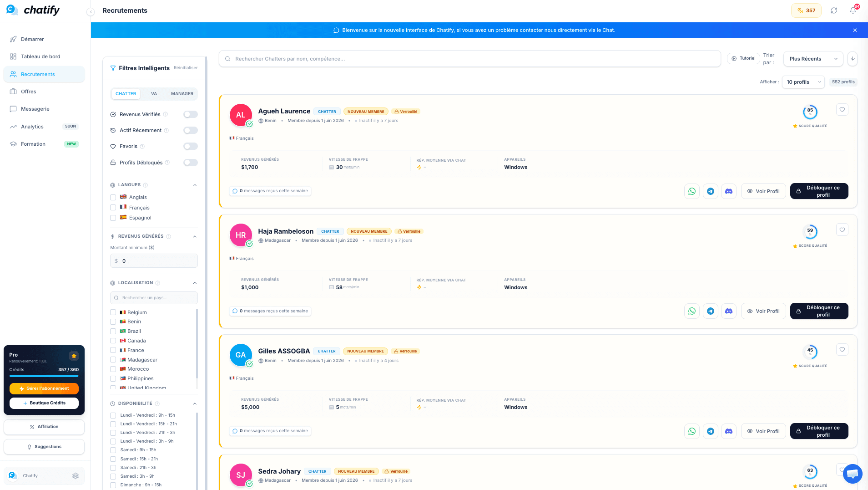Open Telegram for Haja Rambeloson
868x490 pixels.
(711, 311)
